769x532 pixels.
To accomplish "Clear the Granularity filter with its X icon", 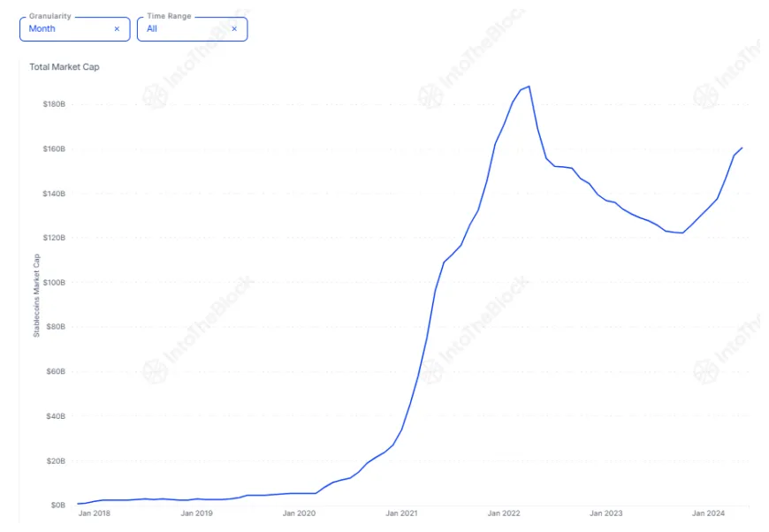I will click(116, 29).
